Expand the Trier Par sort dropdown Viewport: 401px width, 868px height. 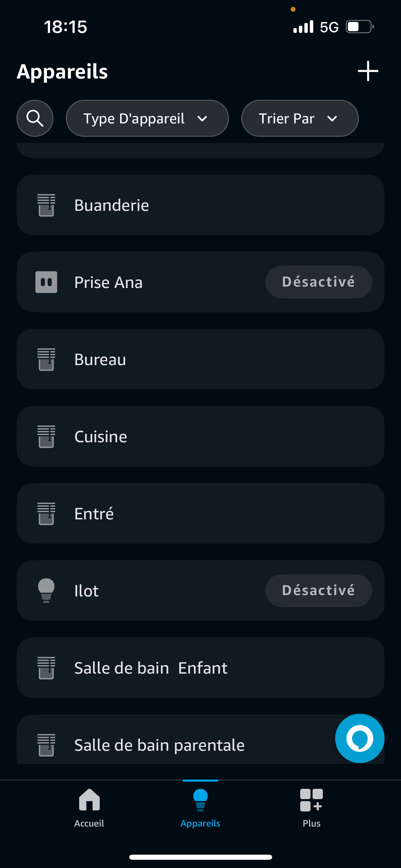300,118
